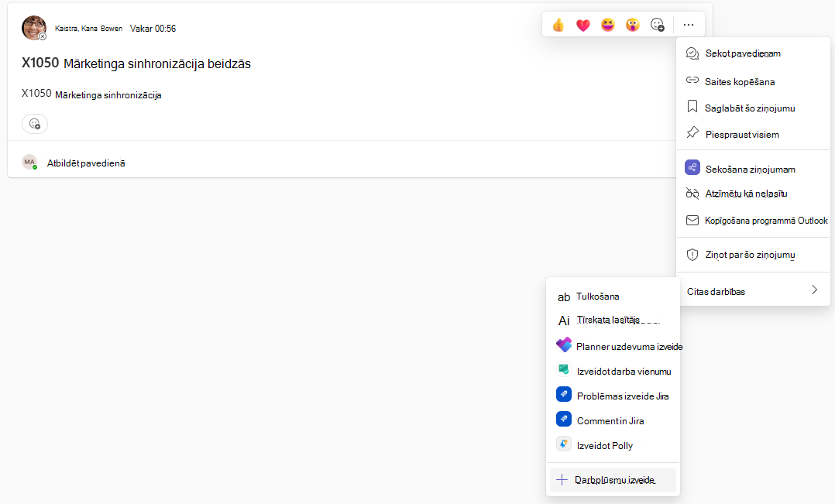React with the surprised face emoji
The image size is (835, 504).
tap(632, 25)
